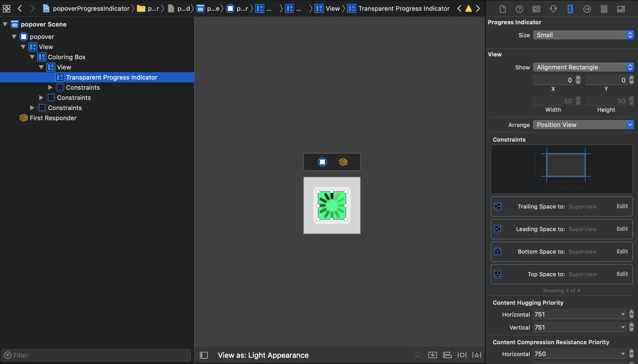Expand the Constraints group under Coloring Box

pos(41,98)
